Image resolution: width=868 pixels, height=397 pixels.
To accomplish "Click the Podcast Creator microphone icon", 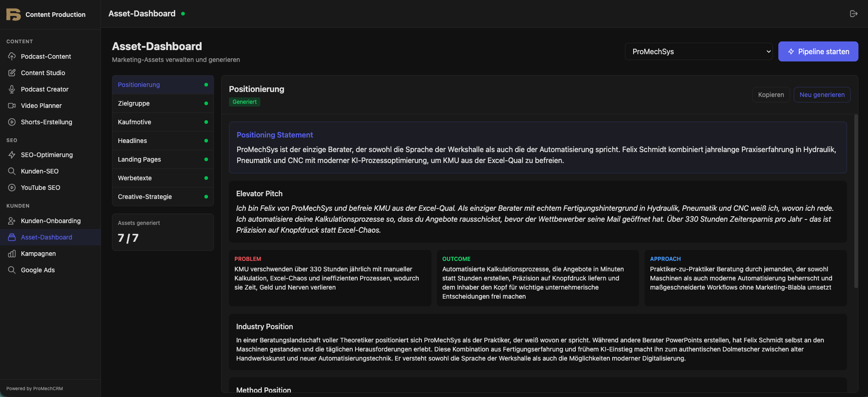I will (12, 89).
